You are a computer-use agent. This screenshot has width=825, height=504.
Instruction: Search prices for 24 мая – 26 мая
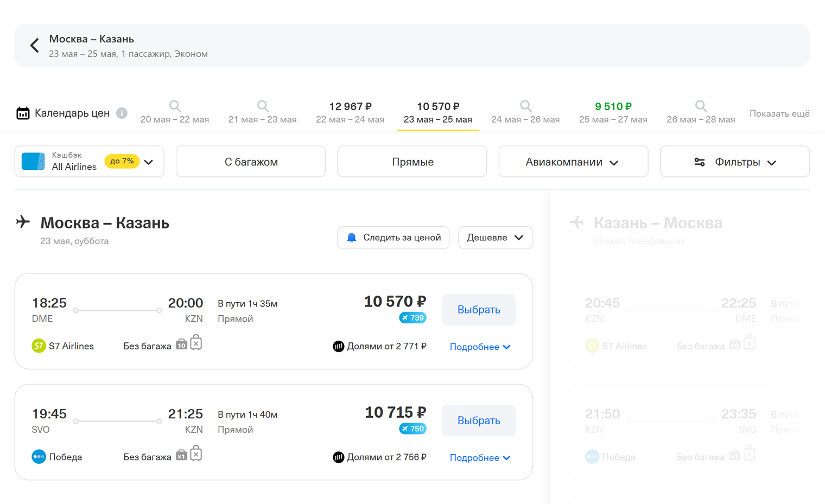tap(525, 112)
